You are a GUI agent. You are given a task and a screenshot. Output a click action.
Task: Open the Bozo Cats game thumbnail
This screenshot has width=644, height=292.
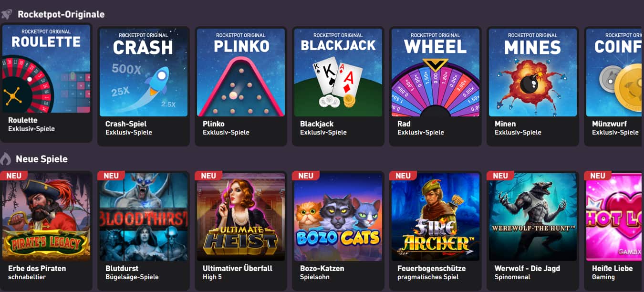(338, 217)
